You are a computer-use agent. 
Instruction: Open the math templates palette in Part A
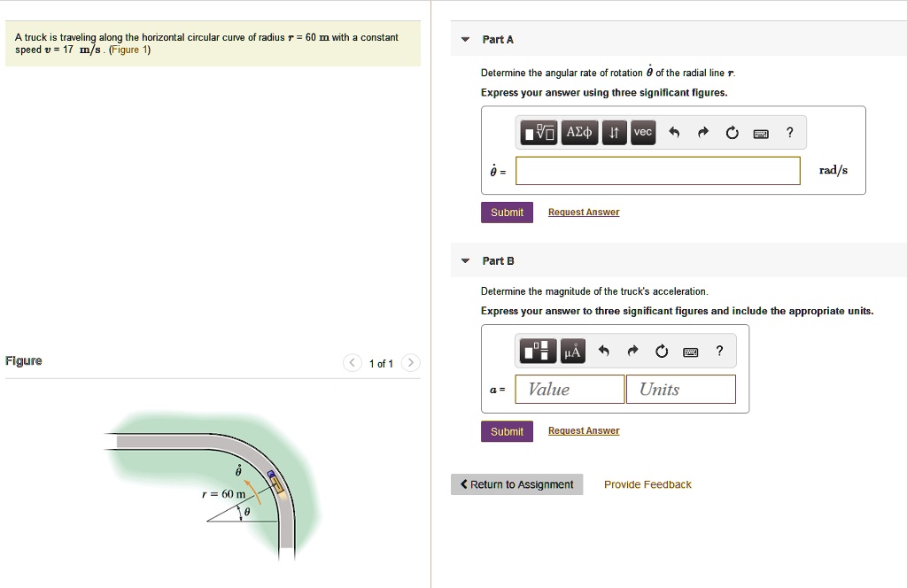click(538, 132)
